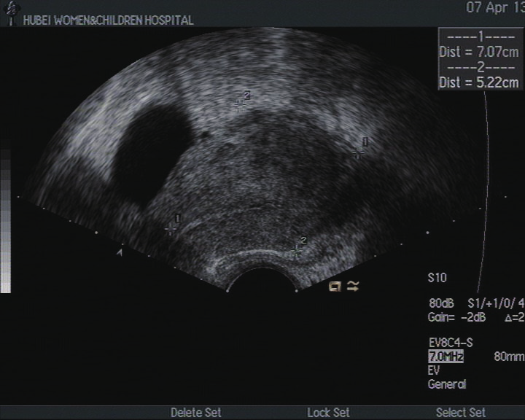525x420 pixels.
Task: Click the highlighted 7.0MHz frequency field
Action: (446, 357)
